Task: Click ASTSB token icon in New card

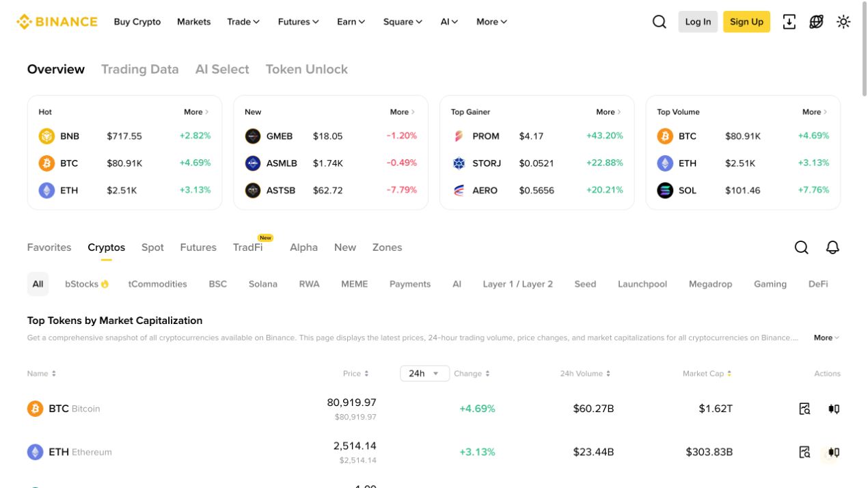Action: (253, 191)
